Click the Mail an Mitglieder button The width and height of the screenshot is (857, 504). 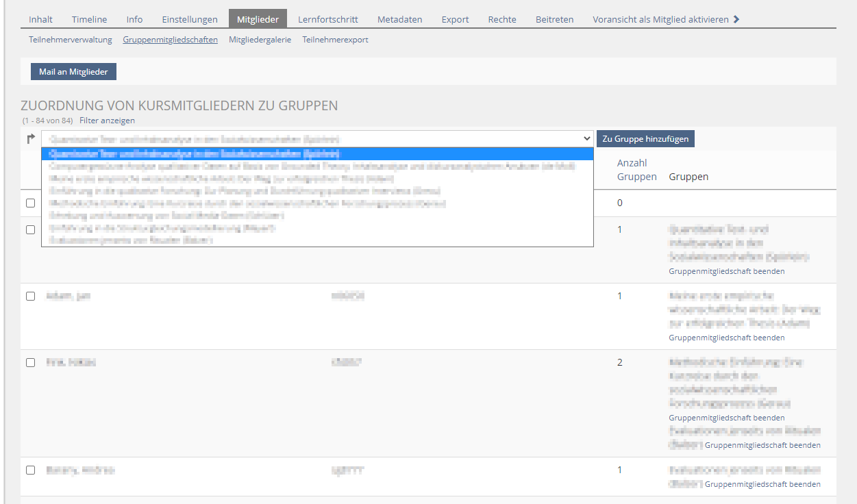click(73, 72)
